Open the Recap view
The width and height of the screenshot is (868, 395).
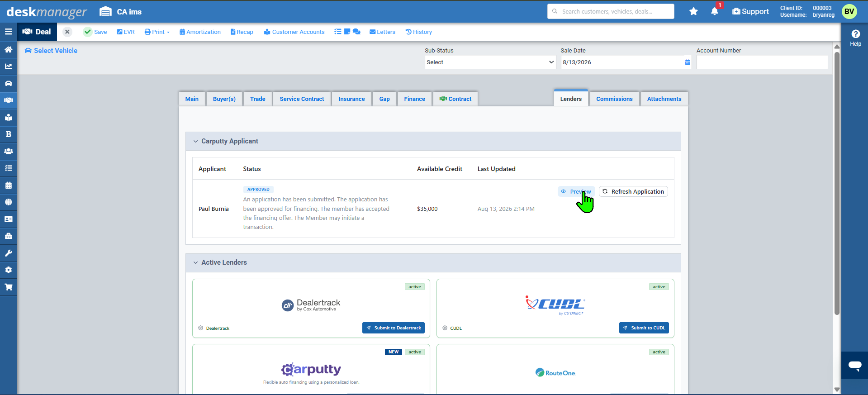click(242, 32)
